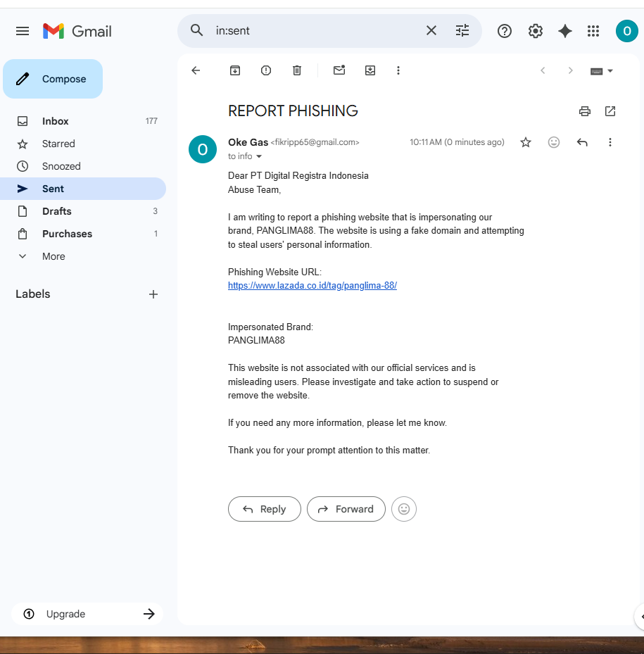Image resolution: width=644 pixels, height=654 pixels.
Task: Click the 10:11 AM timestamp
Action: click(457, 142)
